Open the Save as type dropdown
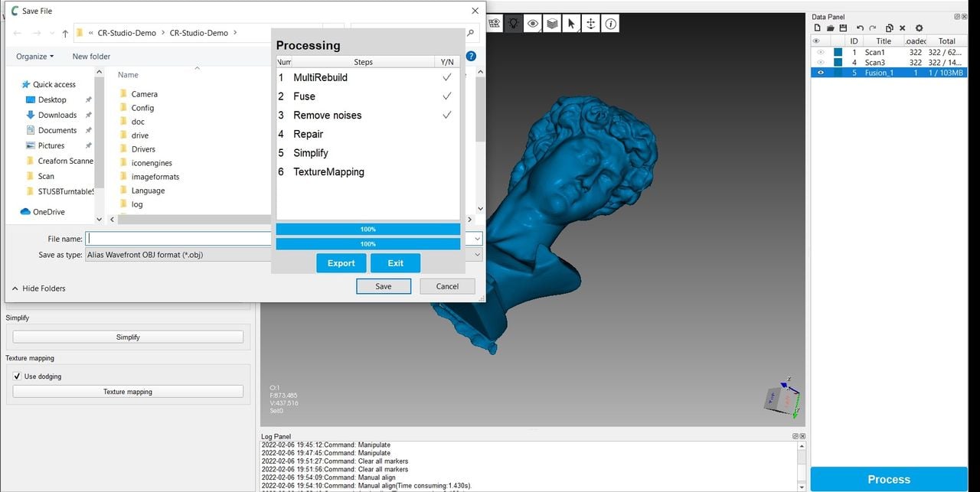 pos(178,255)
